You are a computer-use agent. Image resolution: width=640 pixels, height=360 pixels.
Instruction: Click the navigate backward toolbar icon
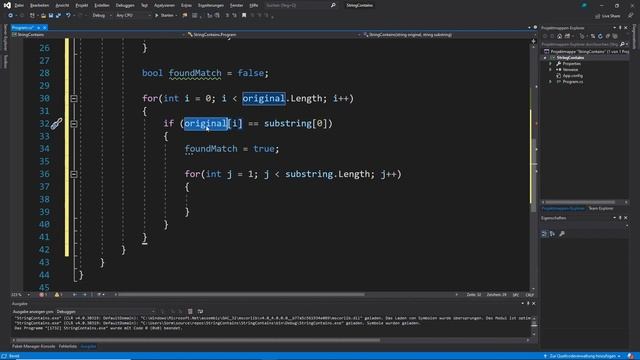pyautogui.click(x=11, y=16)
